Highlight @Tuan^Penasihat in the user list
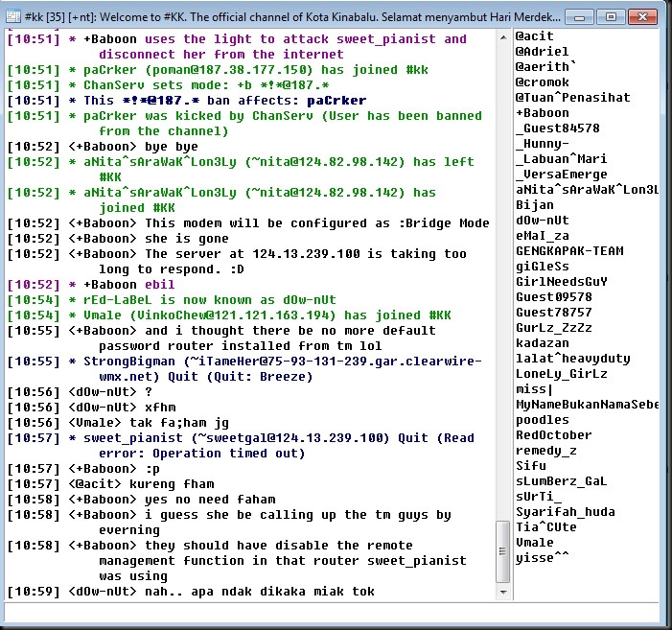Screen dimensions: 672x630 [572, 97]
